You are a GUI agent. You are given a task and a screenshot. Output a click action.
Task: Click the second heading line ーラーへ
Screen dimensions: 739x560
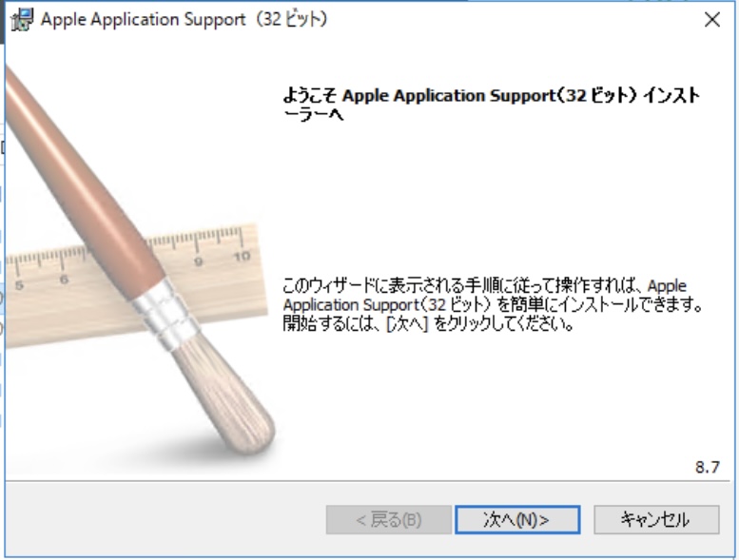click(x=313, y=115)
